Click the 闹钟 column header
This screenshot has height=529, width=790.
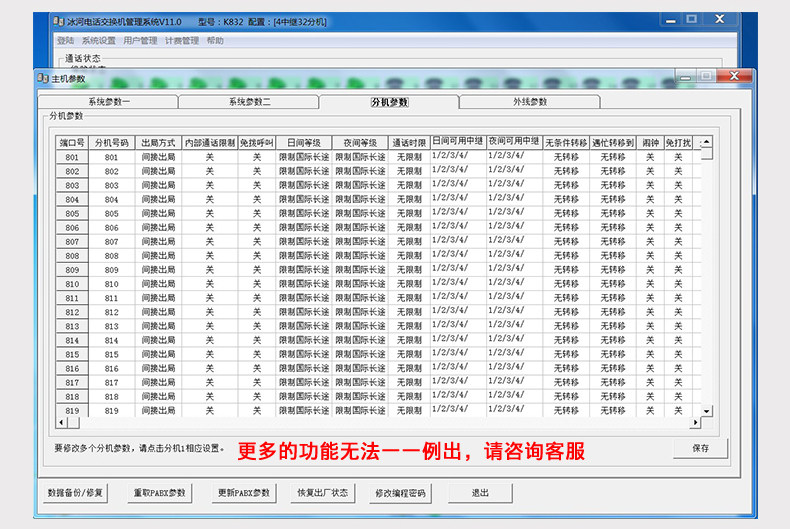pyautogui.click(x=650, y=143)
